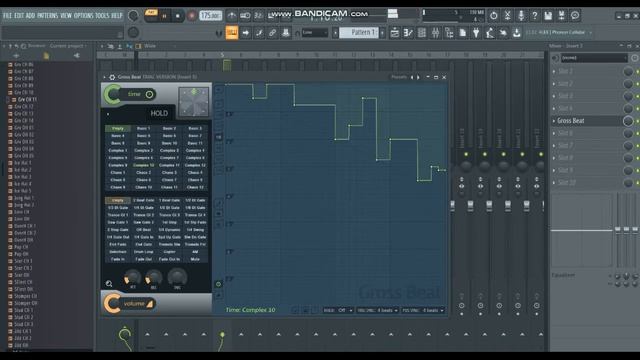
Task: Click the cut scissors toolbar icon
Action: (507, 16)
